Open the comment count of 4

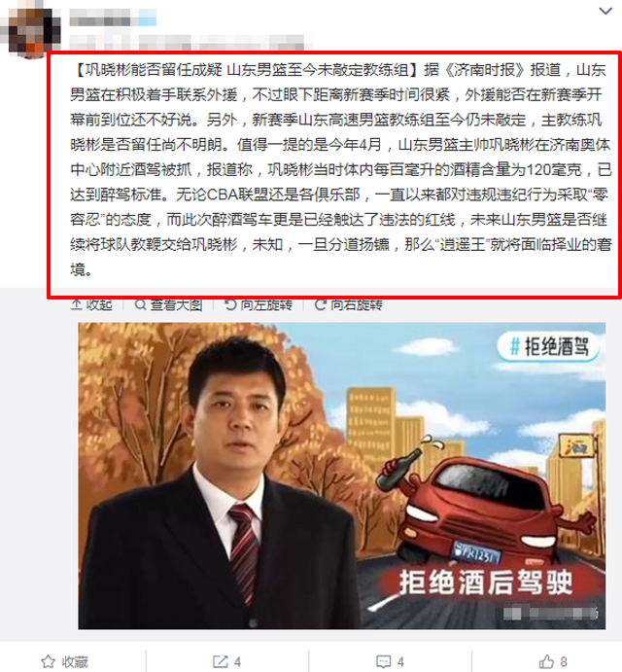click(x=400, y=661)
